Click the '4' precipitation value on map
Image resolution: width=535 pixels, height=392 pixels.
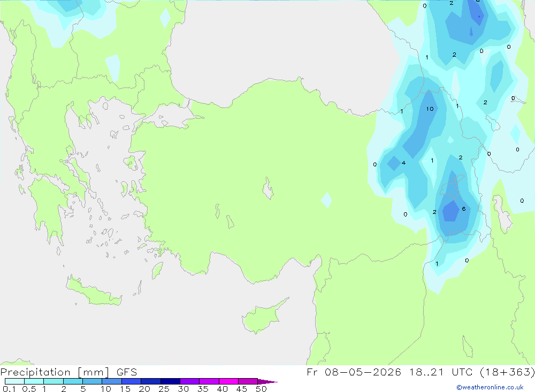click(403, 163)
